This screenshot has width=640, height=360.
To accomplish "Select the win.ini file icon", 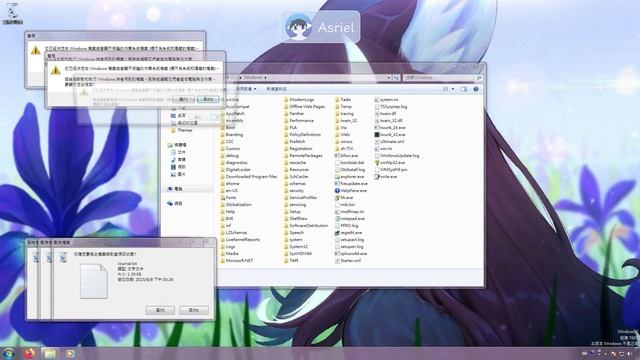I will 377,149.
